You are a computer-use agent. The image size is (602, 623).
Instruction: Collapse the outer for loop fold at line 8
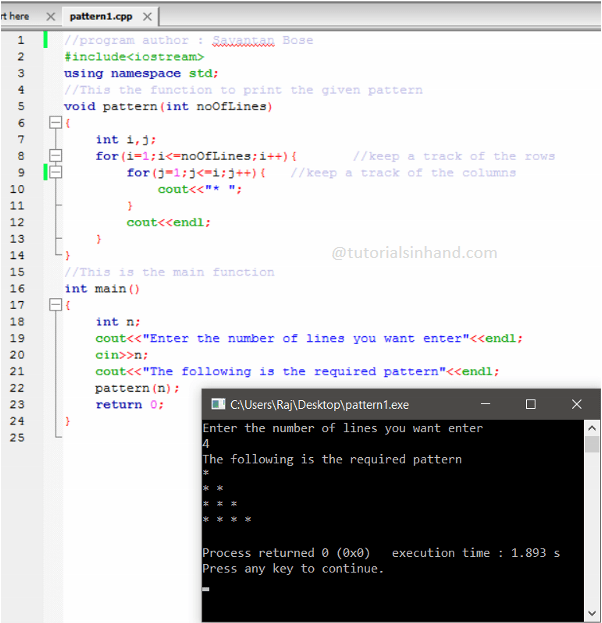55,155
